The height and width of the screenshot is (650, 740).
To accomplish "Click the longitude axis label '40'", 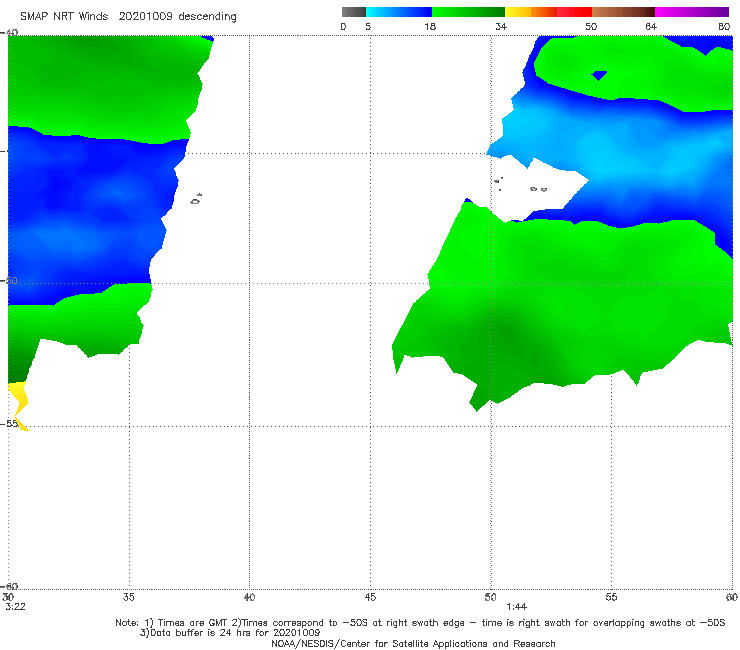I will point(249,597).
